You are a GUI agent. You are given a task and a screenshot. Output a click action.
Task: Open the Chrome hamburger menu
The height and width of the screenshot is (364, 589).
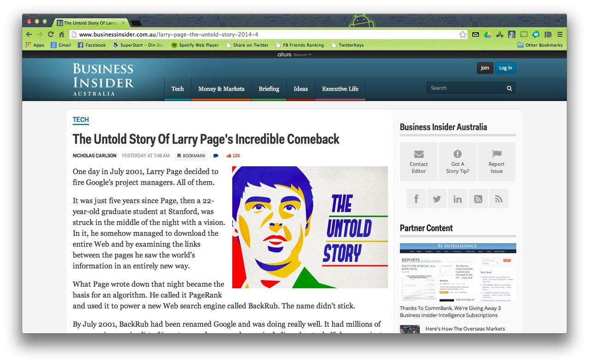(560, 34)
